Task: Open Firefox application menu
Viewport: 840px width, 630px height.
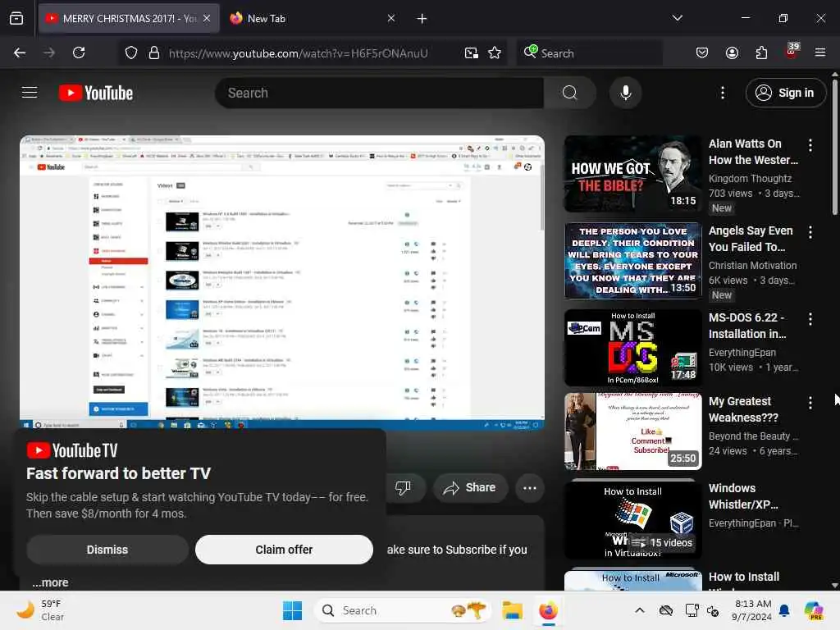Action: [x=820, y=52]
